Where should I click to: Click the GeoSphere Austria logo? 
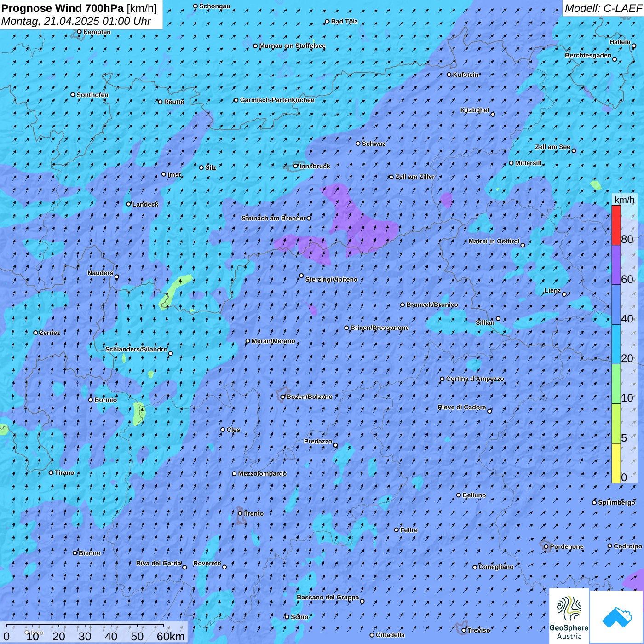[x=569, y=615]
